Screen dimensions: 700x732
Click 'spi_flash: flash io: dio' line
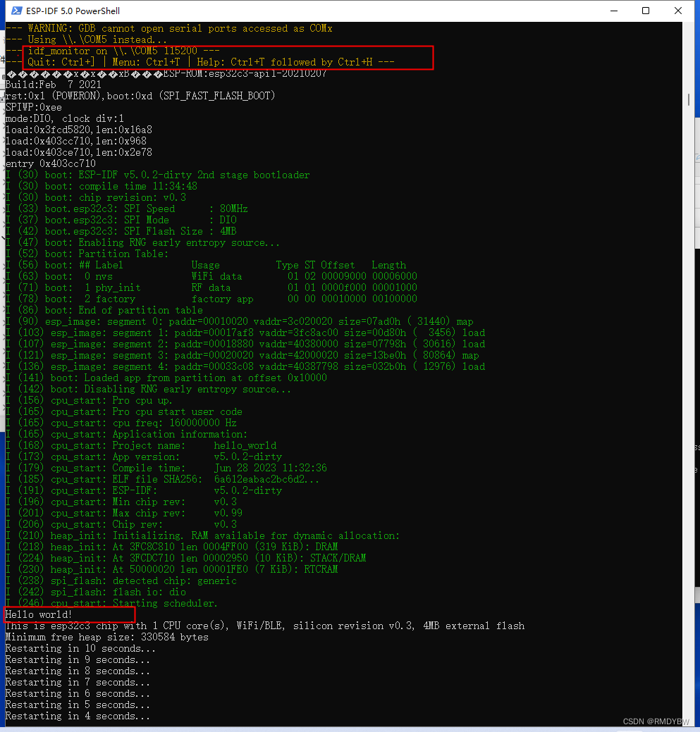tap(96, 592)
